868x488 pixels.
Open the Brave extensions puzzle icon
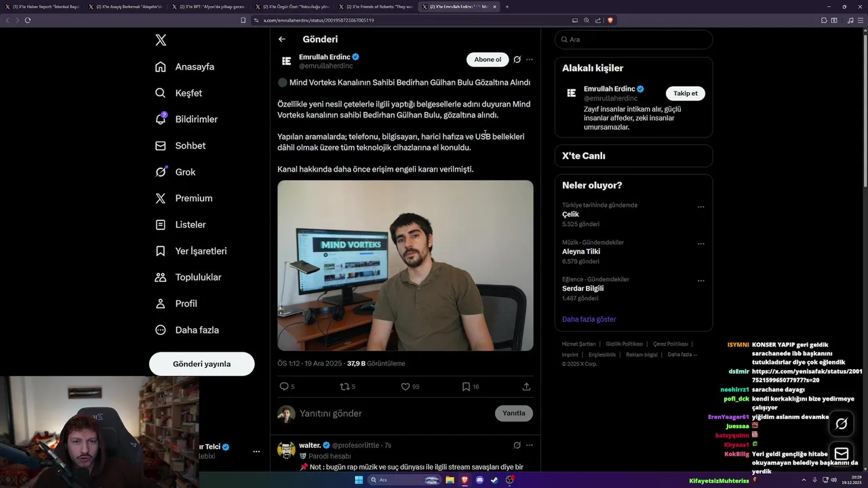click(824, 20)
